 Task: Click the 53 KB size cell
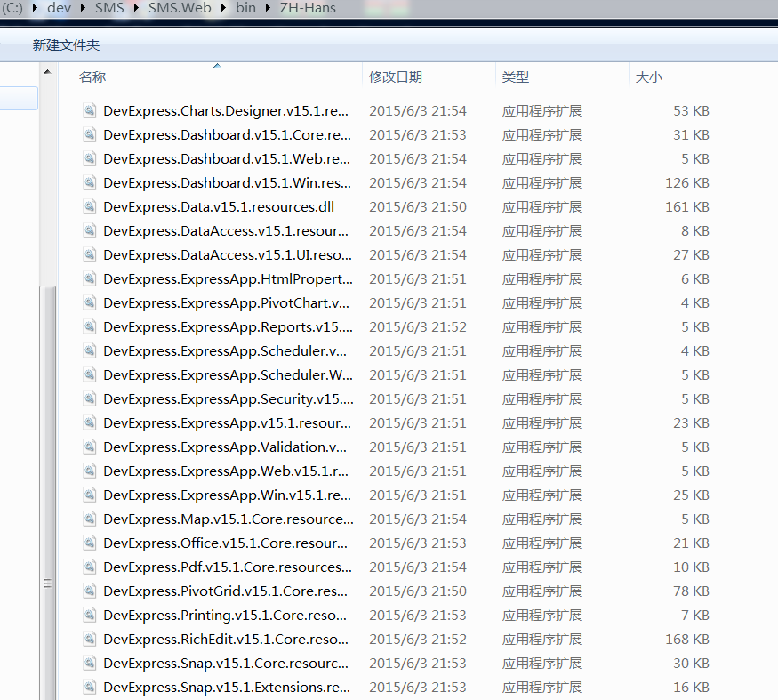691,110
